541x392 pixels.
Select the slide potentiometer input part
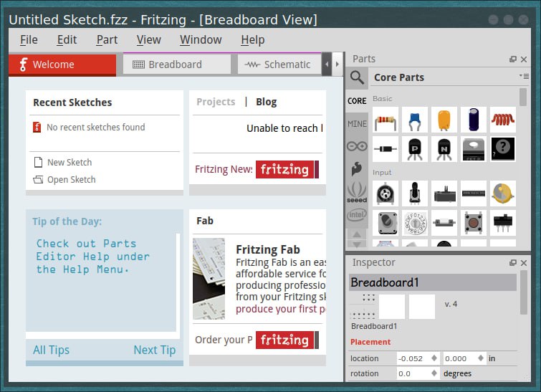point(444,193)
